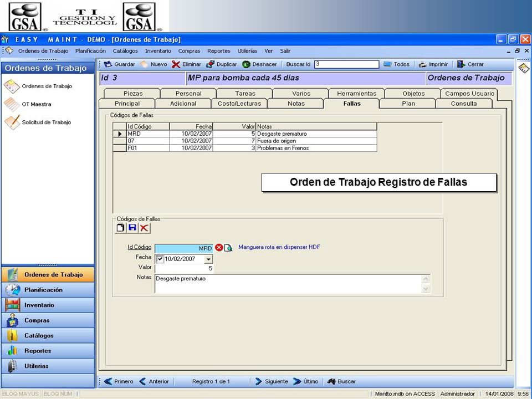Click the Todos icon in toolbar
This screenshot has width=532, height=399.
tap(387, 64)
